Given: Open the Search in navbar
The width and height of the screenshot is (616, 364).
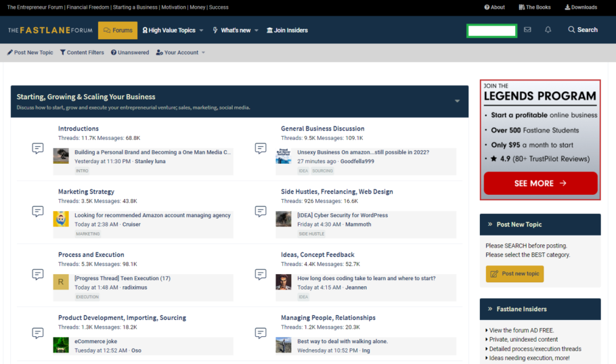Looking at the screenshot, I should pos(583,30).
